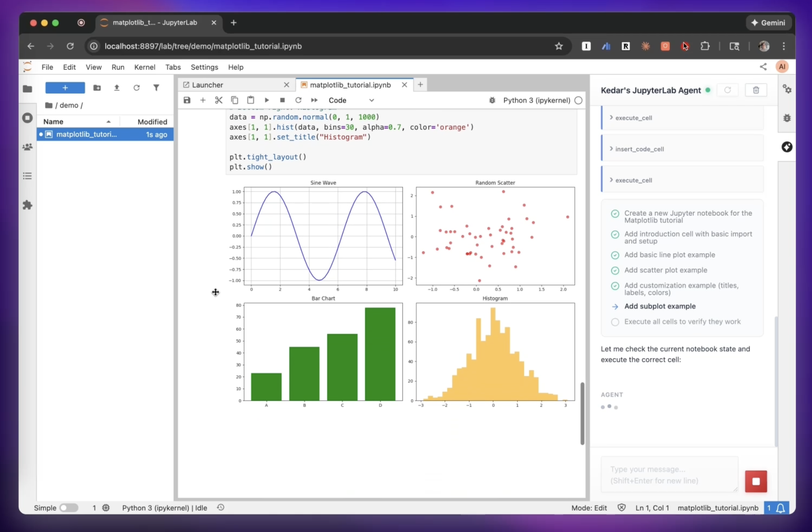Toggle the Simple mode switch

coord(69,508)
